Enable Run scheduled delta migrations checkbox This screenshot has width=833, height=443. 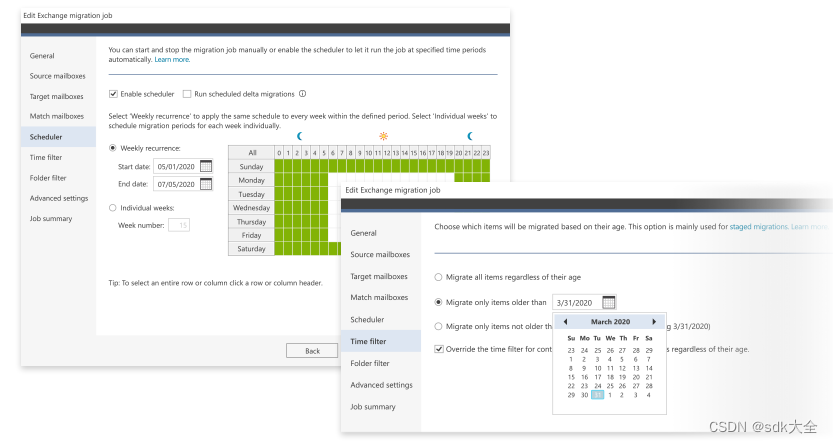186,94
